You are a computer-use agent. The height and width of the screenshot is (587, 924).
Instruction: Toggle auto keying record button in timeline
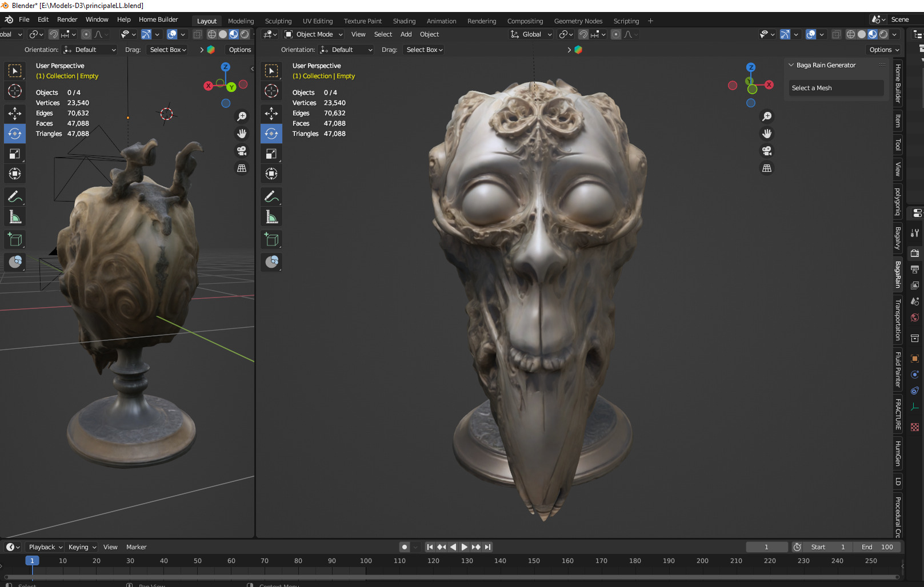405,547
